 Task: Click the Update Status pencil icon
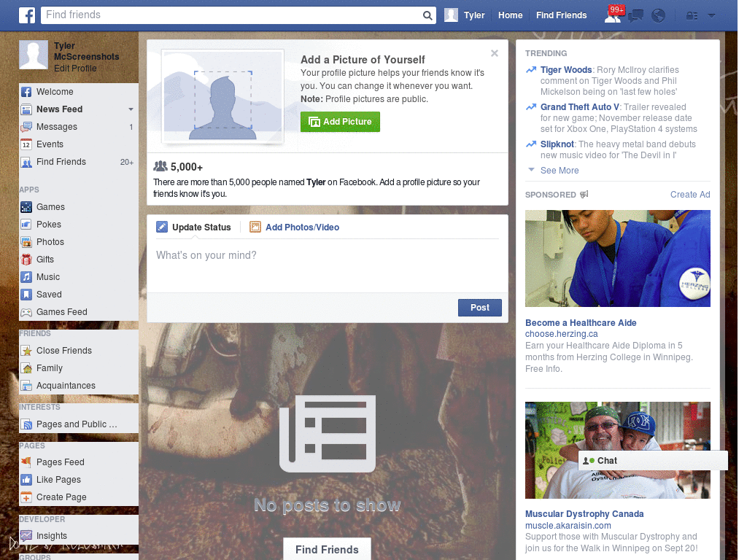point(162,227)
